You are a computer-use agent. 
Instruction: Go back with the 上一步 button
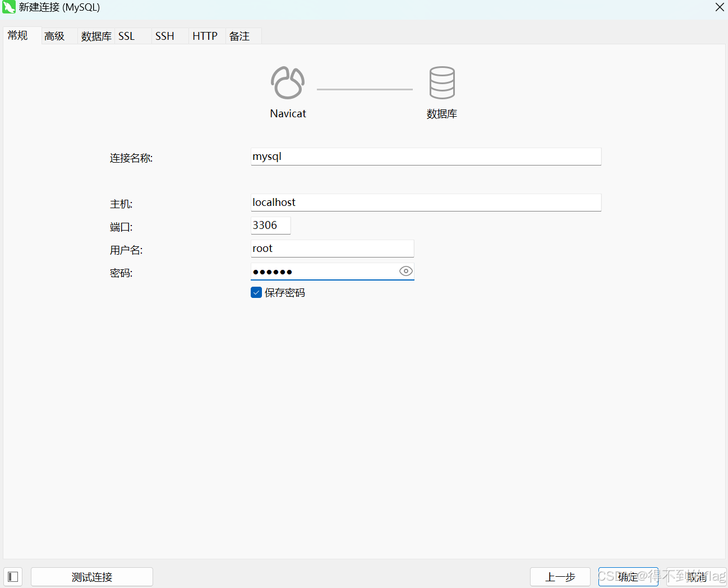coord(560,577)
